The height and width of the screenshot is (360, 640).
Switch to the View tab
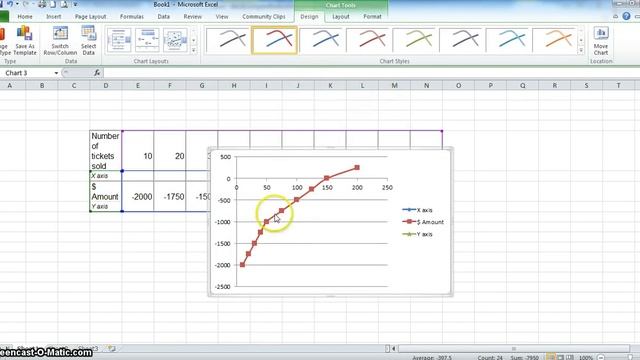pyautogui.click(x=222, y=17)
